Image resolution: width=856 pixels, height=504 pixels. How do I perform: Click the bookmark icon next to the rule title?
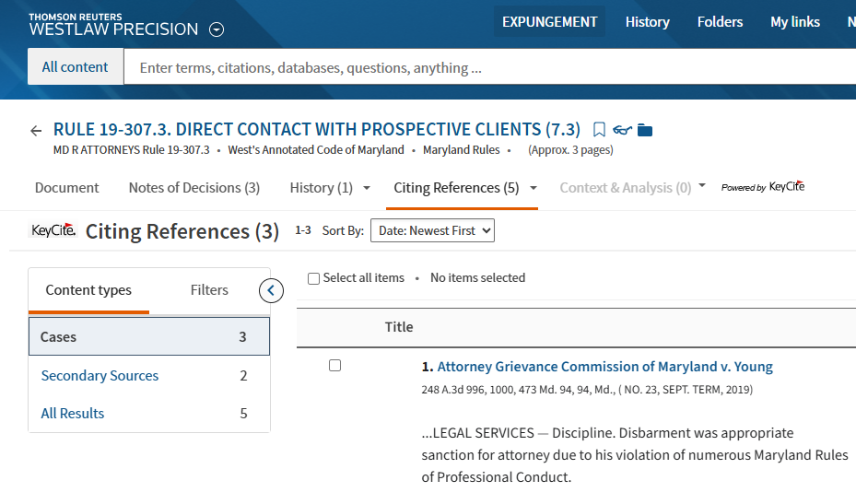pos(599,130)
